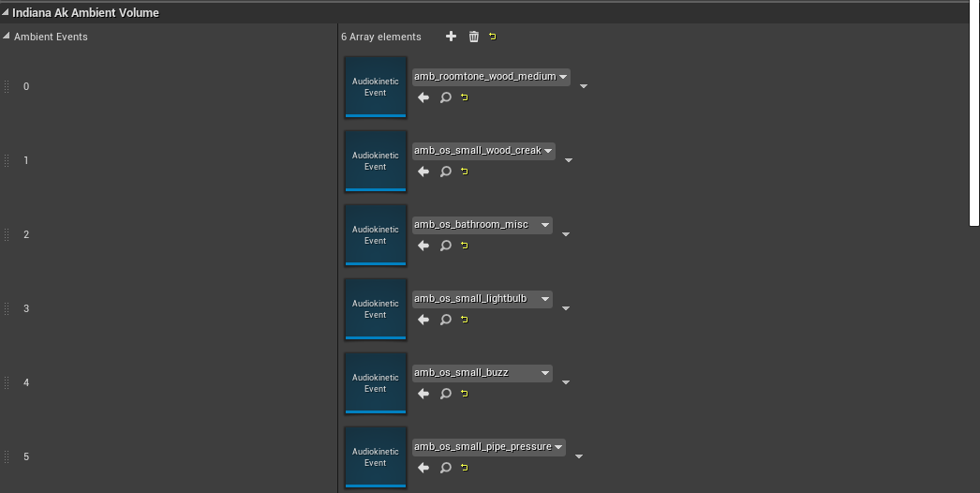The width and height of the screenshot is (980, 493).
Task: Open element options arrow beside amb_os_small_lightbulb
Action: pyautogui.click(x=566, y=308)
